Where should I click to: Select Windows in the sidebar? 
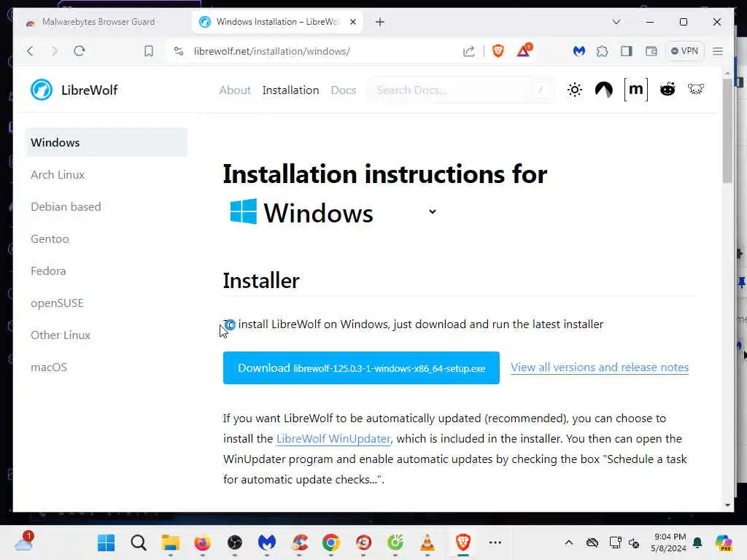[x=106, y=142]
